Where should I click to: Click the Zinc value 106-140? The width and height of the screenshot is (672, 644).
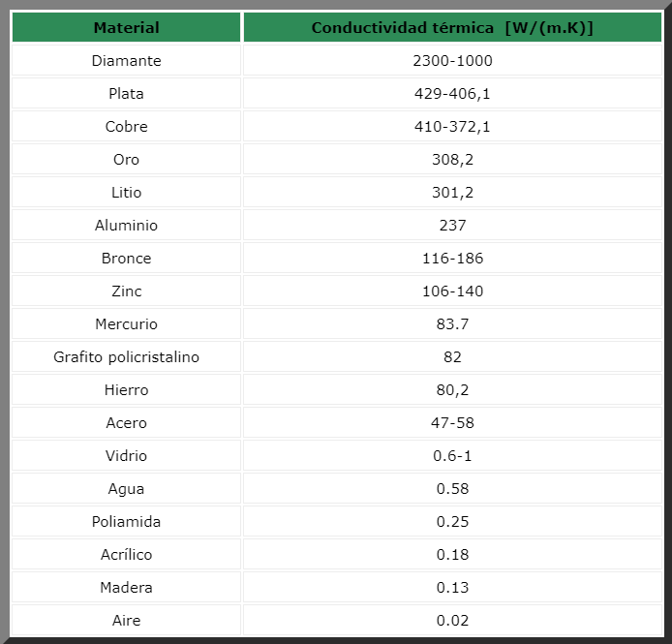pyautogui.click(x=452, y=291)
